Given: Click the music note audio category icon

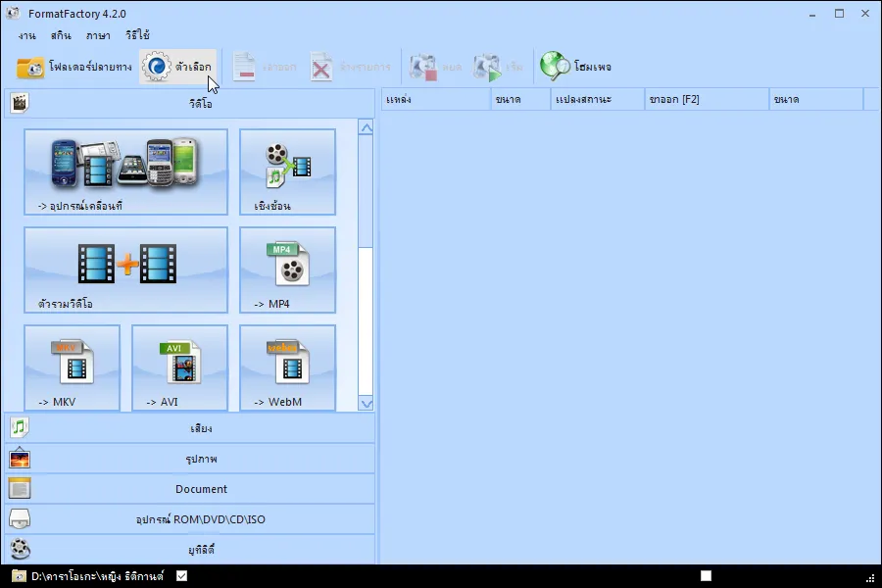Looking at the screenshot, I should pos(20,427).
